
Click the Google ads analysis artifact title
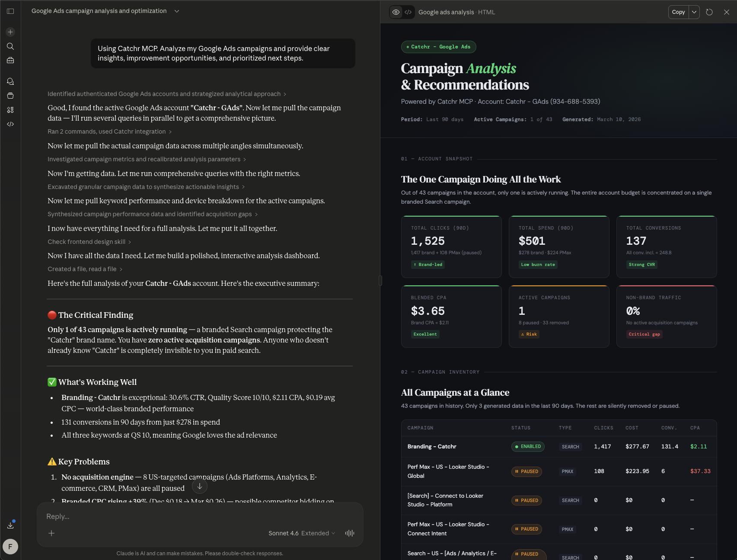[x=446, y=12]
